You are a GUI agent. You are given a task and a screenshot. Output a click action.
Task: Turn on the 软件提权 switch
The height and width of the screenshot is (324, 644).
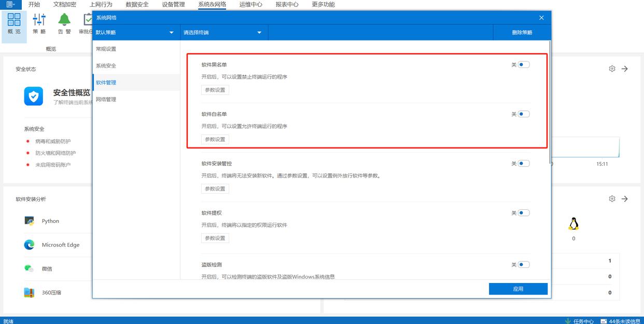(524, 213)
